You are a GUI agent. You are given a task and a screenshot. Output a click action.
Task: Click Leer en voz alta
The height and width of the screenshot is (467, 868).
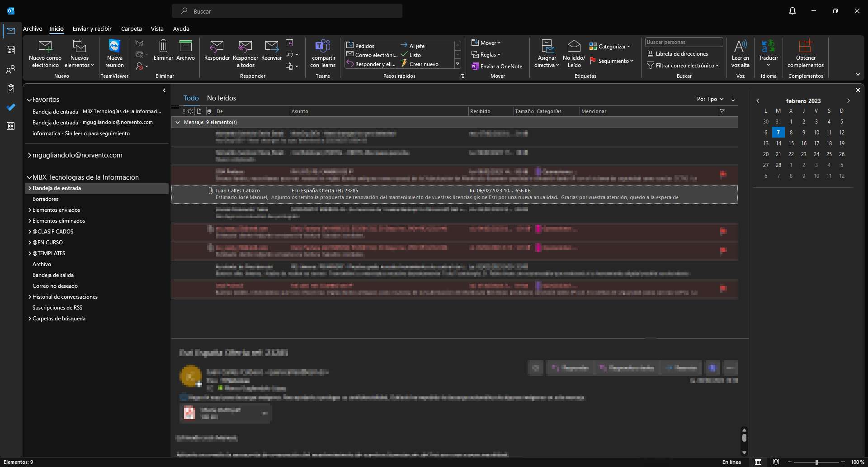[x=741, y=54]
